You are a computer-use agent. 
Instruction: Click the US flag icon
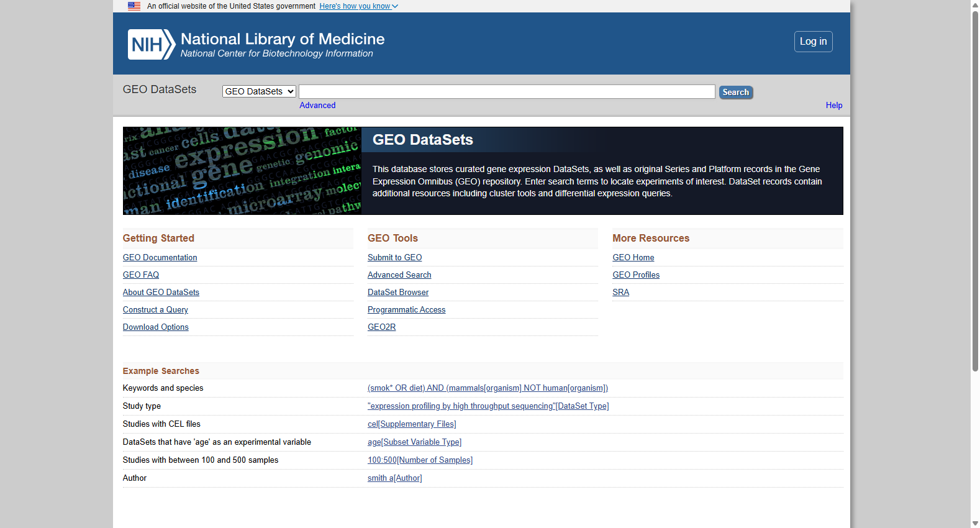click(x=134, y=6)
